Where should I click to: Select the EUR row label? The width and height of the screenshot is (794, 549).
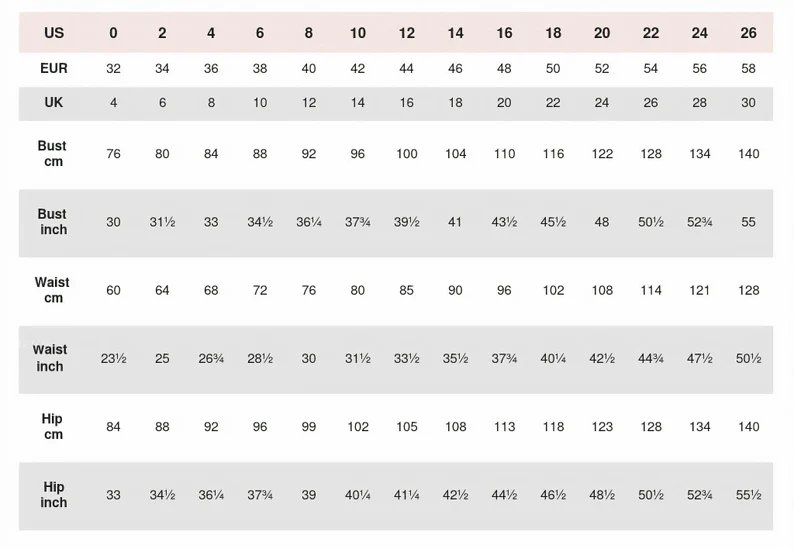(54, 68)
